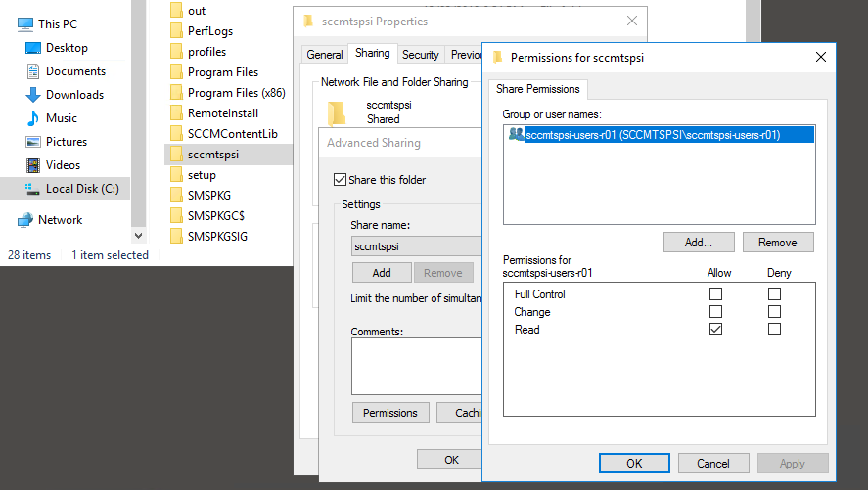Check the Change Deny checkbox
Screen dimensions: 868x490
pyautogui.click(x=775, y=312)
